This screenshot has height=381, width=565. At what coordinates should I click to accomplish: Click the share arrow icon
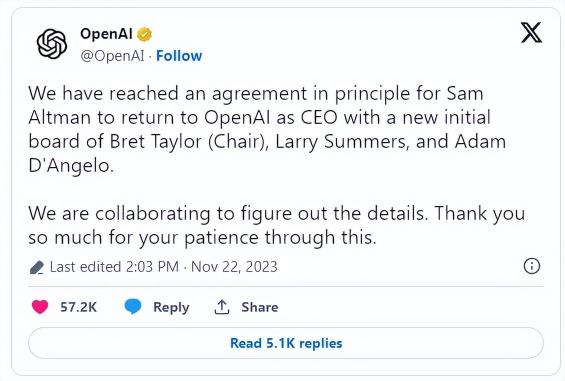point(222,307)
